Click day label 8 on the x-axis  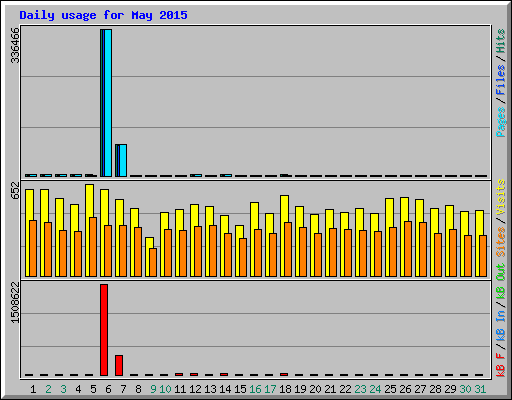(138, 389)
